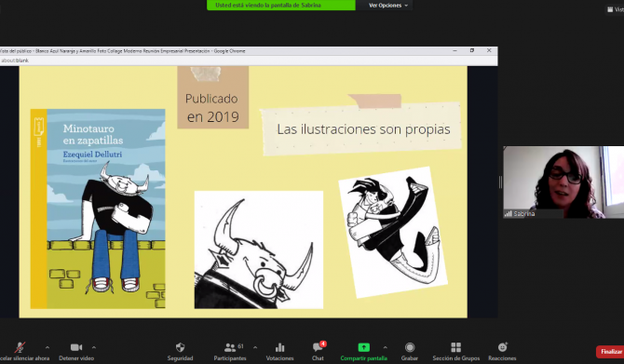Open the Seguridad shield icon
Image resolution: width=624 pixels, height=364 pixels.
click(x=181, y=347)
